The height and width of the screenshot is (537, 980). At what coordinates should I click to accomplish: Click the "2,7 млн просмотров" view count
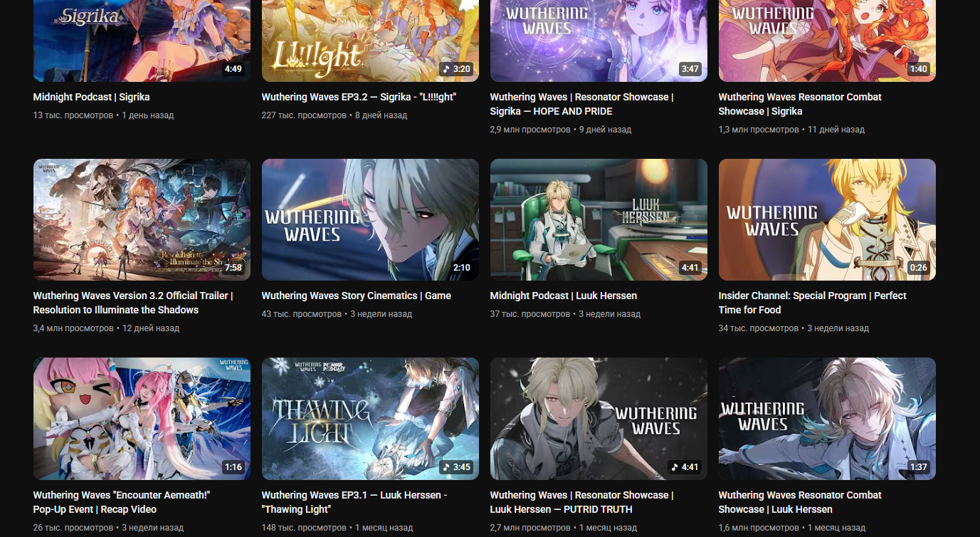[x=530, y=528]
